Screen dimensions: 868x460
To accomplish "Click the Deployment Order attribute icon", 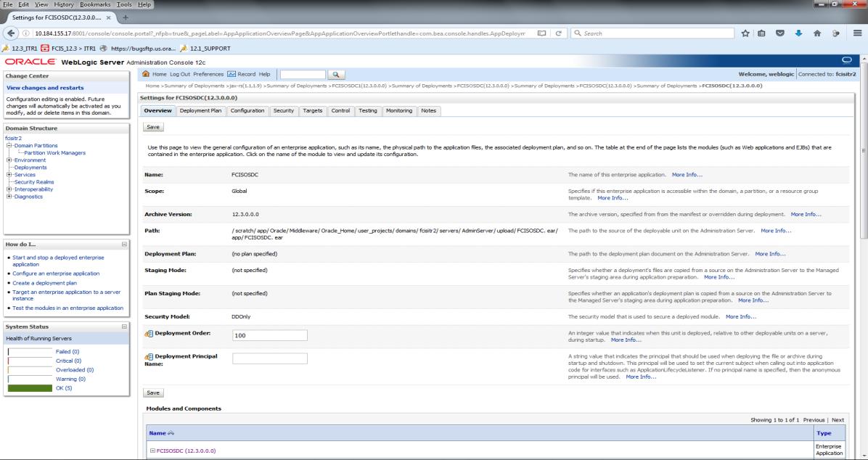I will point(148,334).
